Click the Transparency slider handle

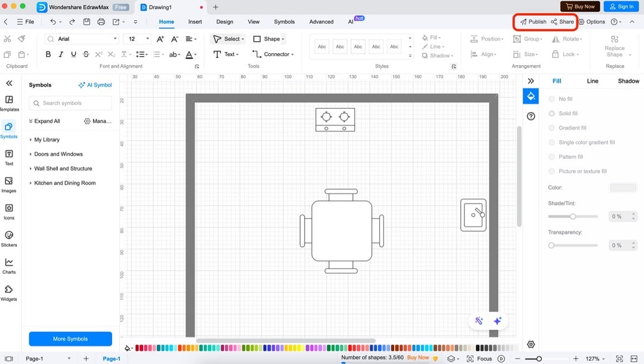point(551,245)
